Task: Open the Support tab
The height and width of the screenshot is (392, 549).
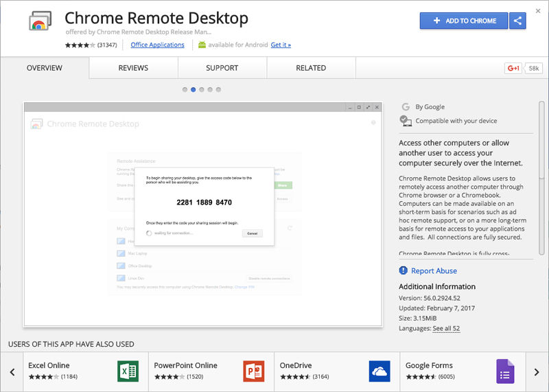Action: coord(222,68)
